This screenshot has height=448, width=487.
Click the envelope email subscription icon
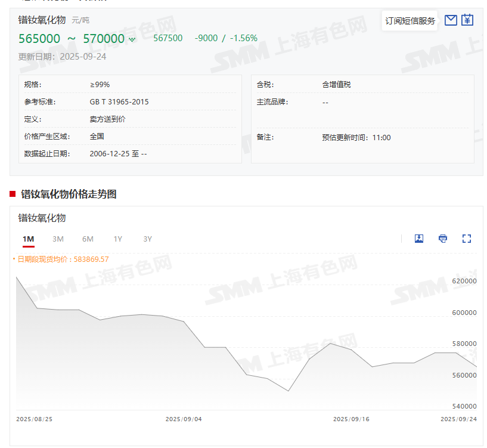click(451, 20)
